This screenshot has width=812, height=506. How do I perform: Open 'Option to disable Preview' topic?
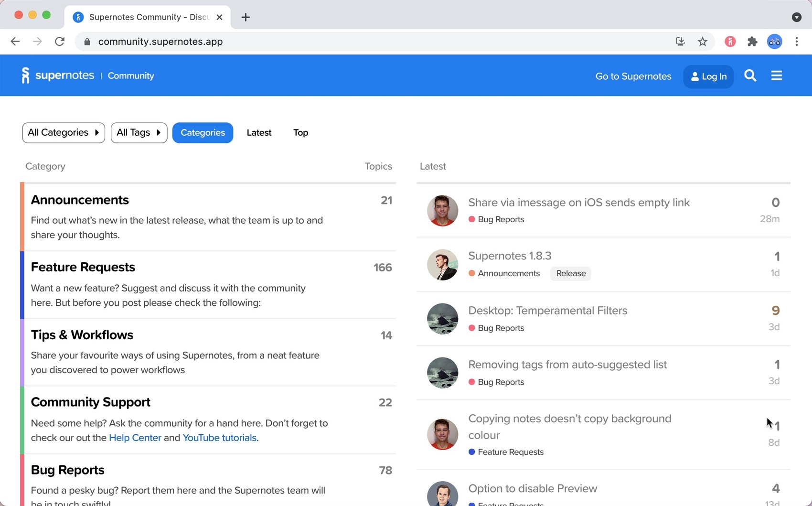click(x=533, y=488)
